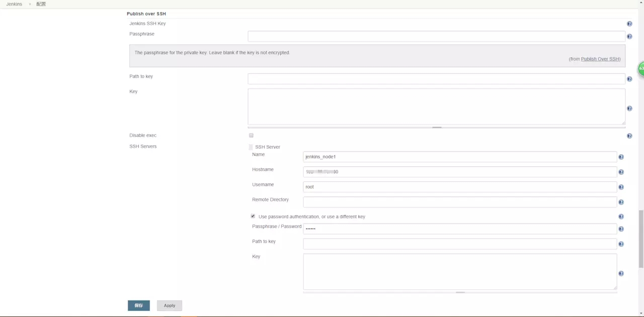Grab resize handle below SSH Server Key textarea
Image resolution: width=644 pixels, height=317 pixels.
coord(460,292)
